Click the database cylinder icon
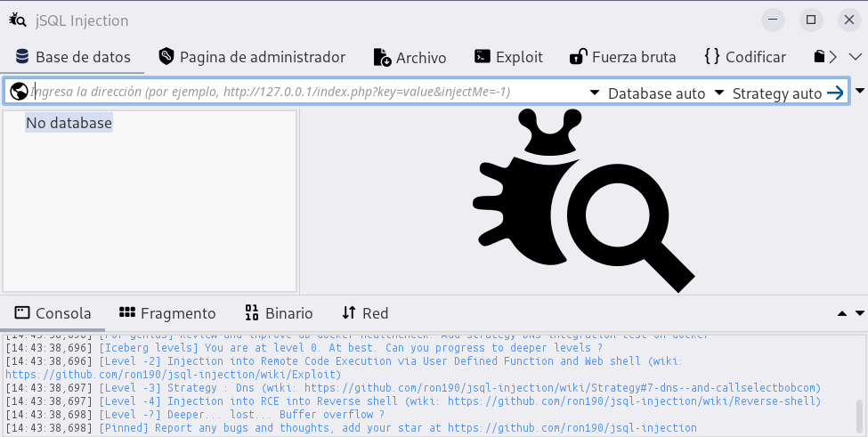This screenshot has width=868, height=437. pos(22,56)
